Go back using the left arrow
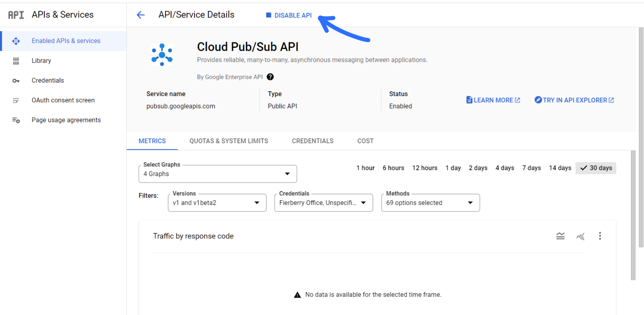This screenshot has width=644, height=315. pos(141,15)
